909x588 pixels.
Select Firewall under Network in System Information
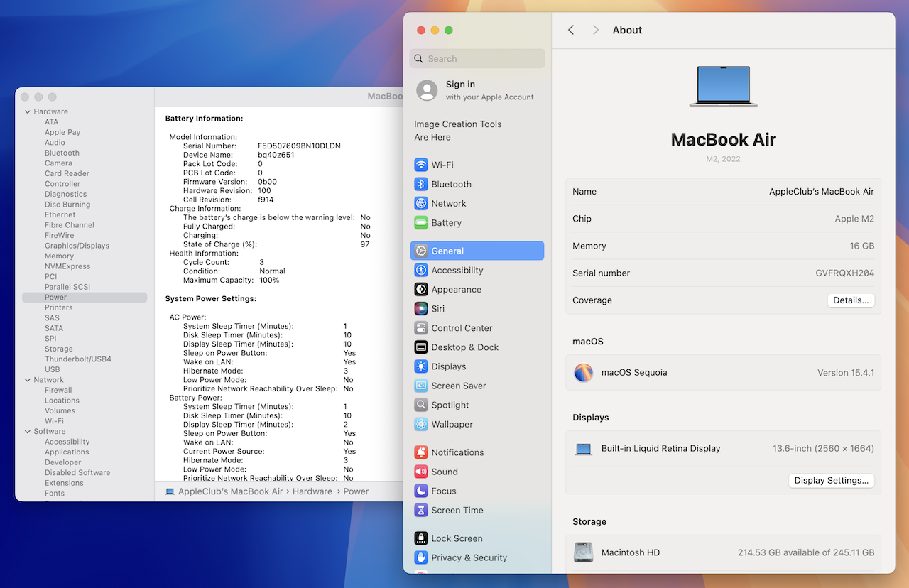pyautogui.click(x=58, y=390)
